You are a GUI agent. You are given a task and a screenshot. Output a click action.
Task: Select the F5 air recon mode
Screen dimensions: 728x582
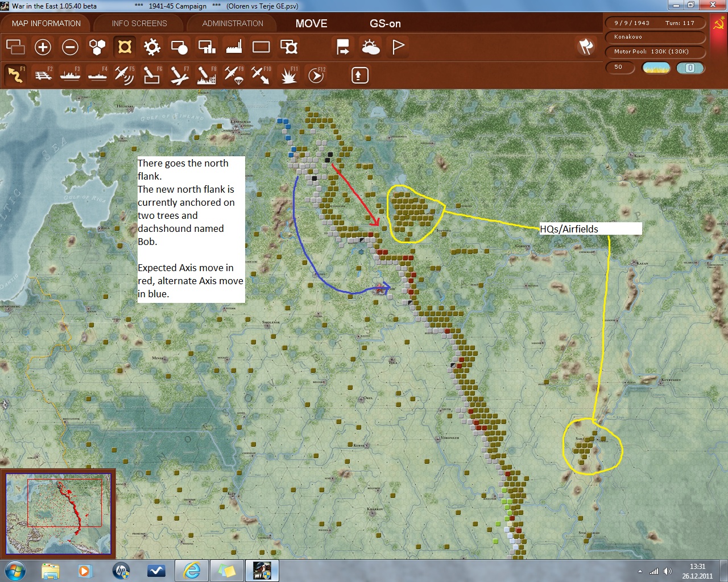[125, 74]
